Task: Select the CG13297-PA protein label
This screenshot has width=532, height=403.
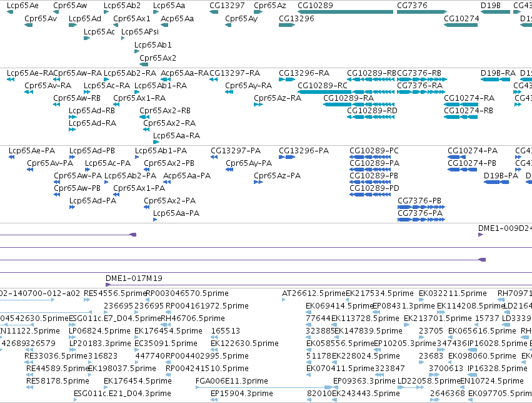Action: click(x=236, y=151)
